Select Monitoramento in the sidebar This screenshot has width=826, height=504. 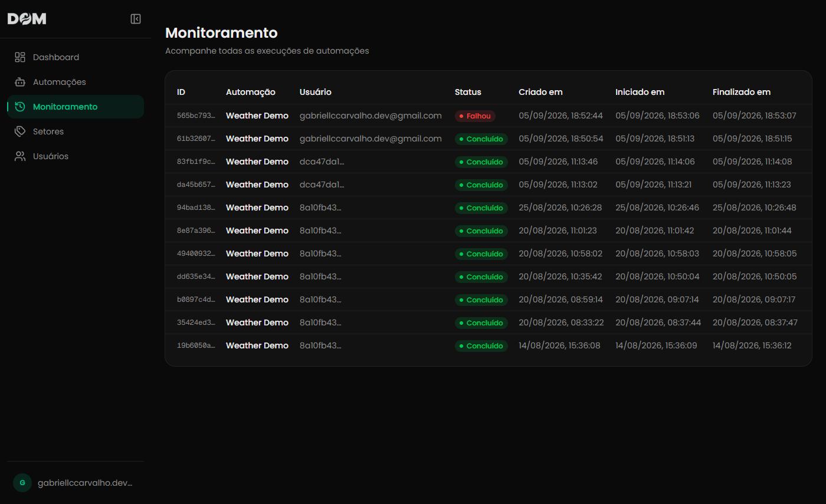[x=76, y=107]
